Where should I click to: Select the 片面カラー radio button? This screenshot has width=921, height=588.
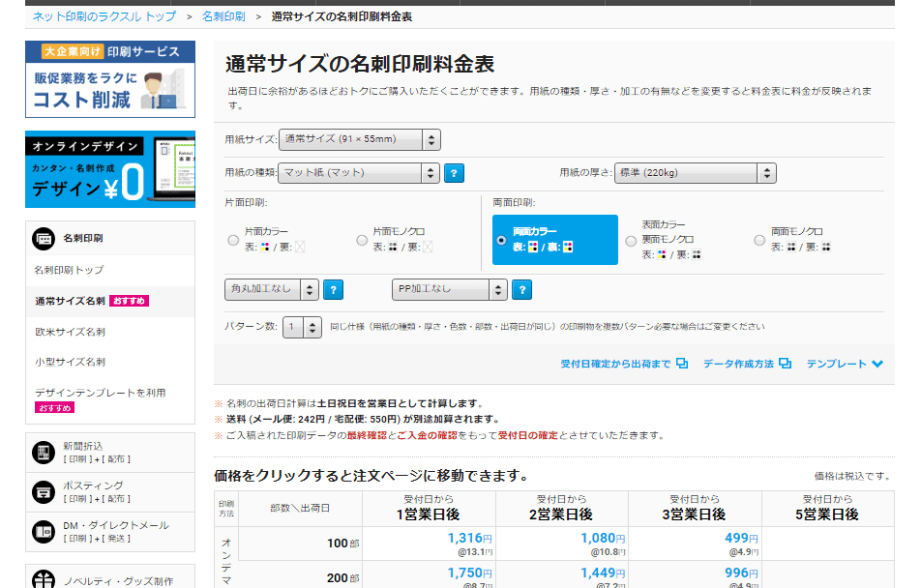pos(233,240)
